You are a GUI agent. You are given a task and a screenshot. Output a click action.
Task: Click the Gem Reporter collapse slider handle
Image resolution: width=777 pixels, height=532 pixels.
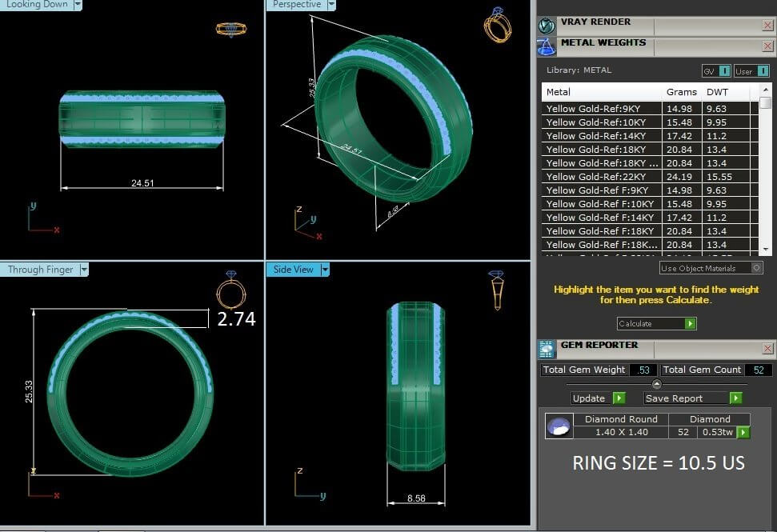coord(656,384)
